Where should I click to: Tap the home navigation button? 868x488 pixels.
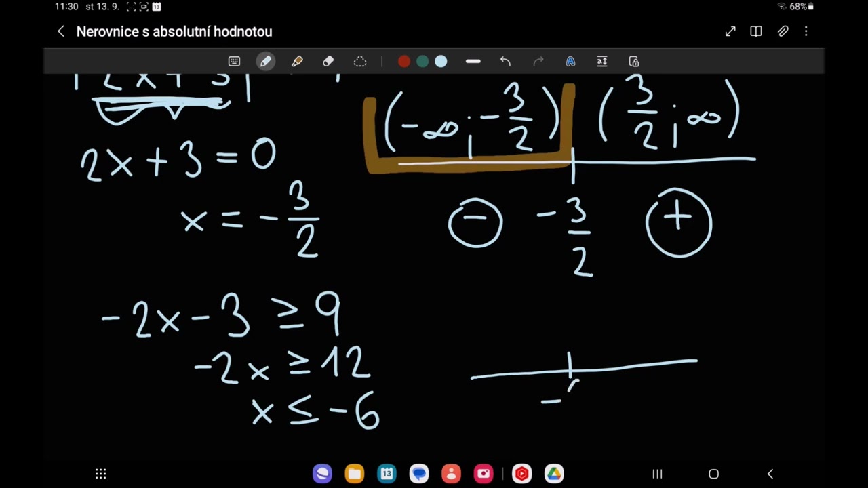click(x=713, y=474)
